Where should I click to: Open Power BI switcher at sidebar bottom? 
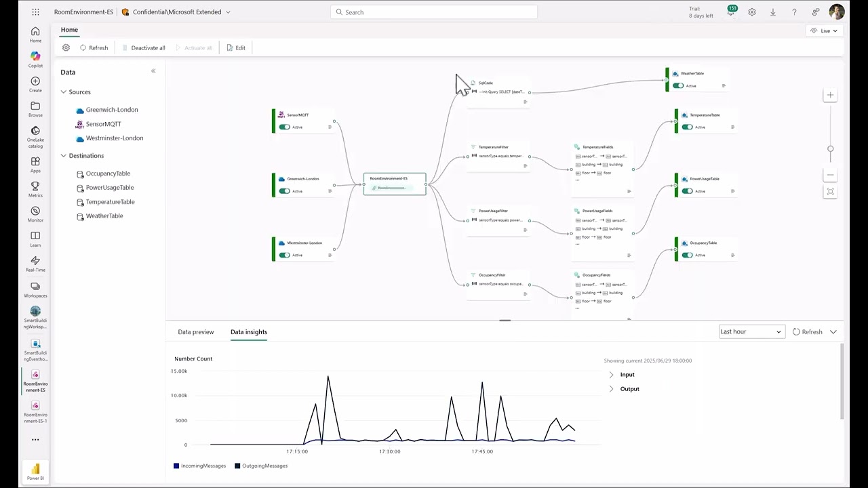click(x=35, y=471)
